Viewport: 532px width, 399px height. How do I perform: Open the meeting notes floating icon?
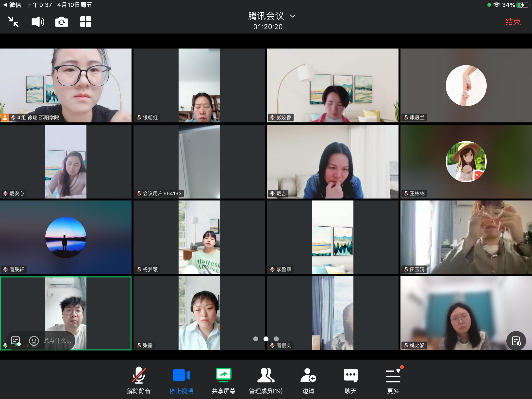point(516,341)
